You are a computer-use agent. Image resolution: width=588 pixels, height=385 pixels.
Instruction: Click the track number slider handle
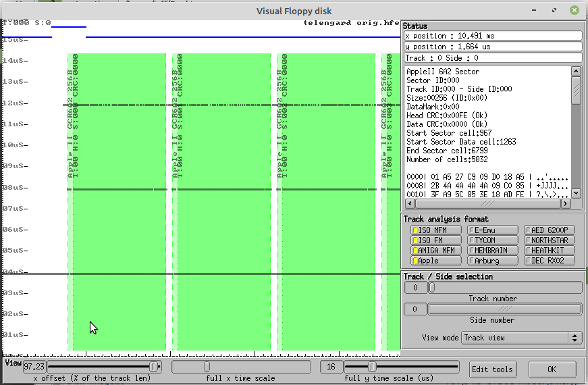pyautogui.click(x=432, y=288)
